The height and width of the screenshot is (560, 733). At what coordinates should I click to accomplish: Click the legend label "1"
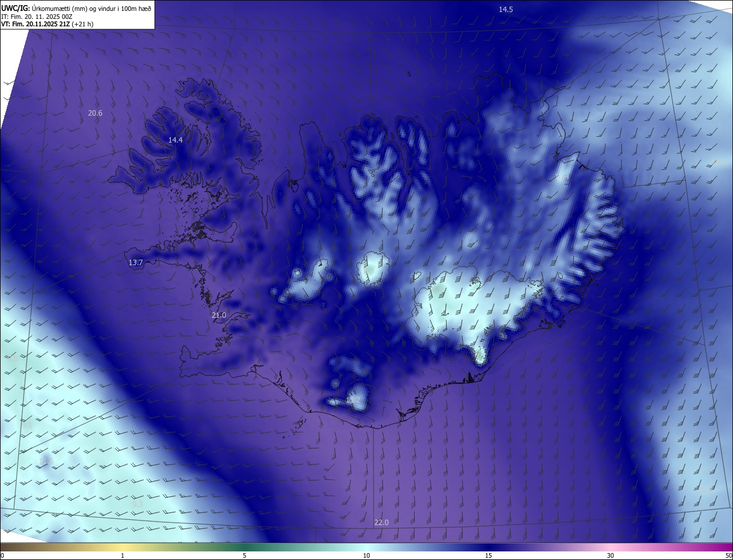[123, 556]
